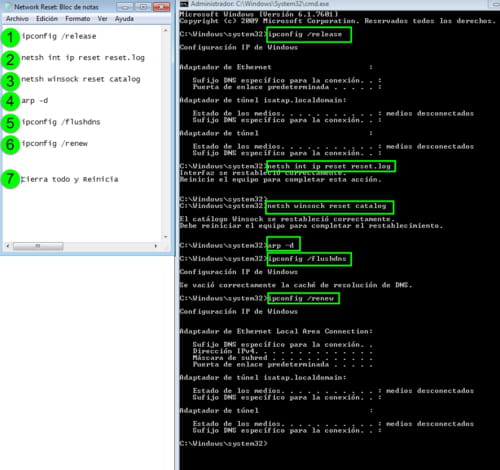
Task: Click the horizontal scrollbar right arrow
Action: click(x=156, y=246)
